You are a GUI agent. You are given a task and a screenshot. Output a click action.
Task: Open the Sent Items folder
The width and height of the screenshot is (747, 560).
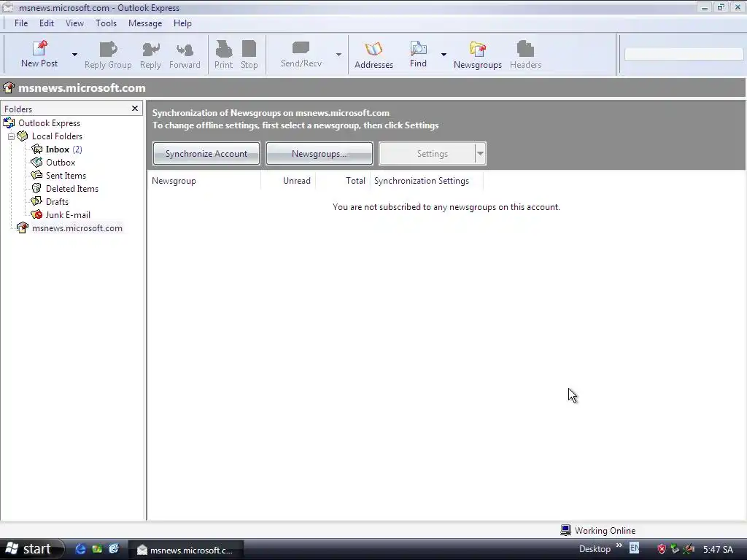66,176
